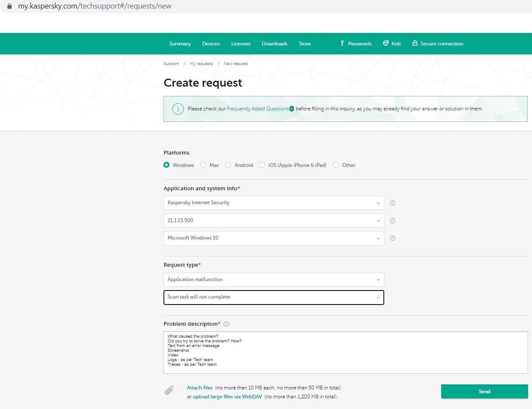Click help icon next to Kaspersky Internet Security

393,203
